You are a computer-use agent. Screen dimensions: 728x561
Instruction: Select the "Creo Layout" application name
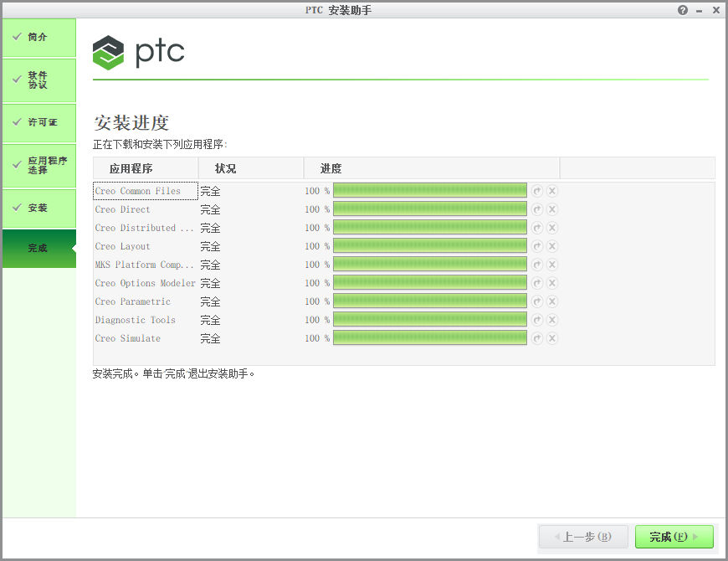coord(122,246)
